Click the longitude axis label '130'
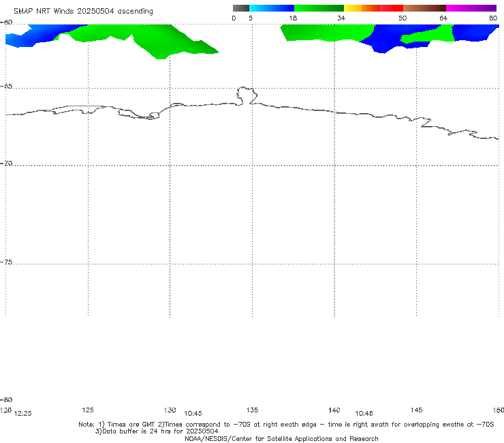 170,410
